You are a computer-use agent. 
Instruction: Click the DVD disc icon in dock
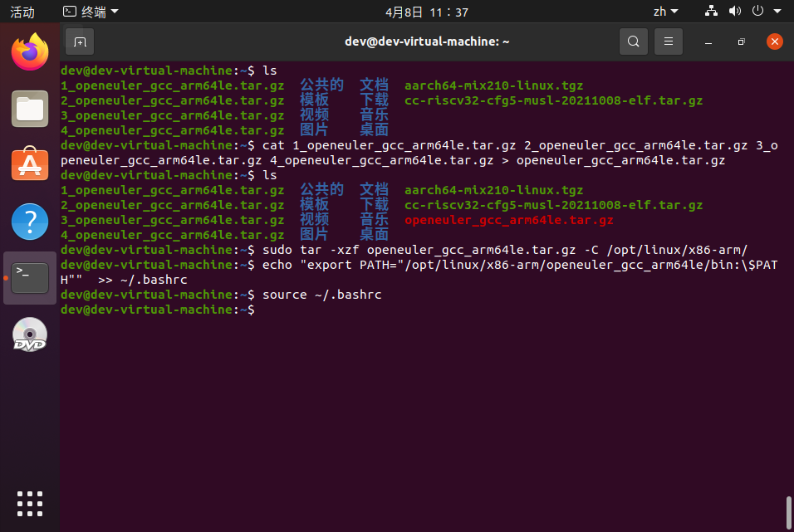click(30, 334)
